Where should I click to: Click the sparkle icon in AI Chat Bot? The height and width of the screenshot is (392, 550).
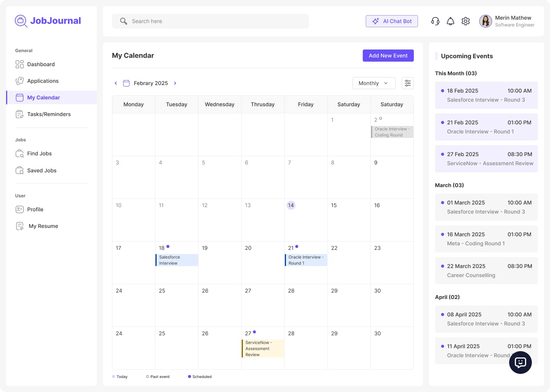(376, 21)
